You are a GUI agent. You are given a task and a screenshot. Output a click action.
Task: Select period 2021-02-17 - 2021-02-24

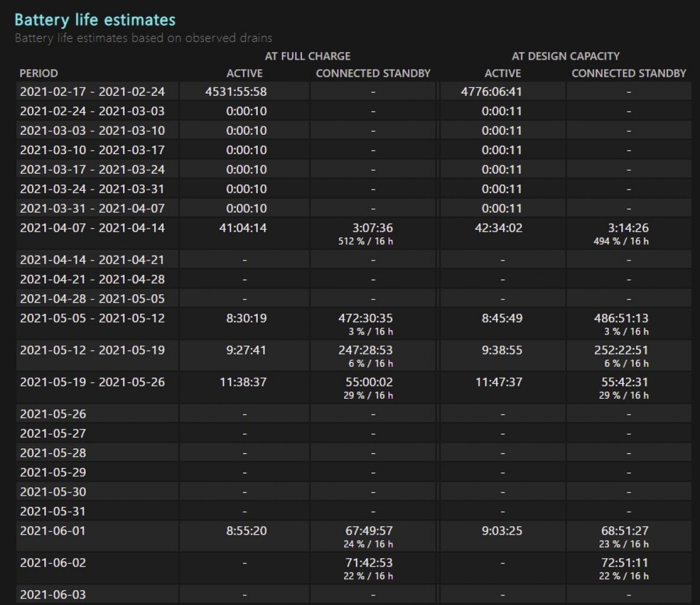92,92
